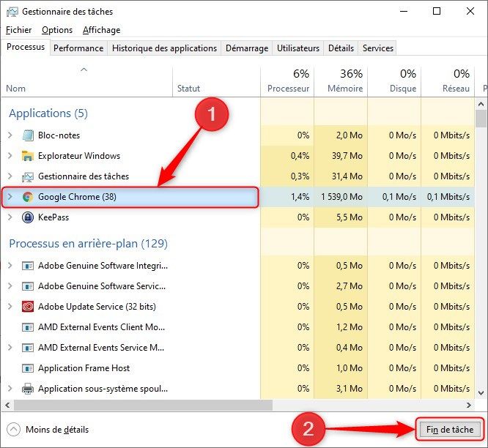Click the Processus en arrière-plan (129) heading
This screenshot has width=488, height=448.
click(x=89, y=244)
